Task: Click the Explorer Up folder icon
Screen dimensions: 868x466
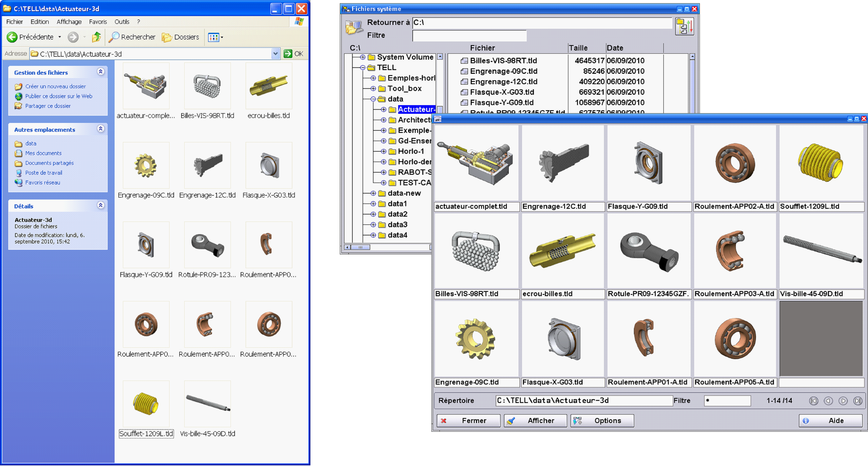Action: tap(96, 37)
